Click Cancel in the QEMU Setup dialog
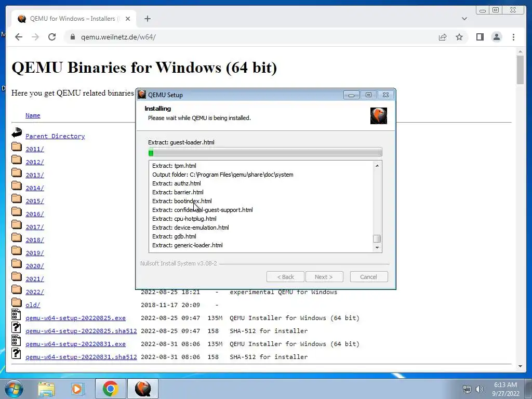 pos(369,277)
